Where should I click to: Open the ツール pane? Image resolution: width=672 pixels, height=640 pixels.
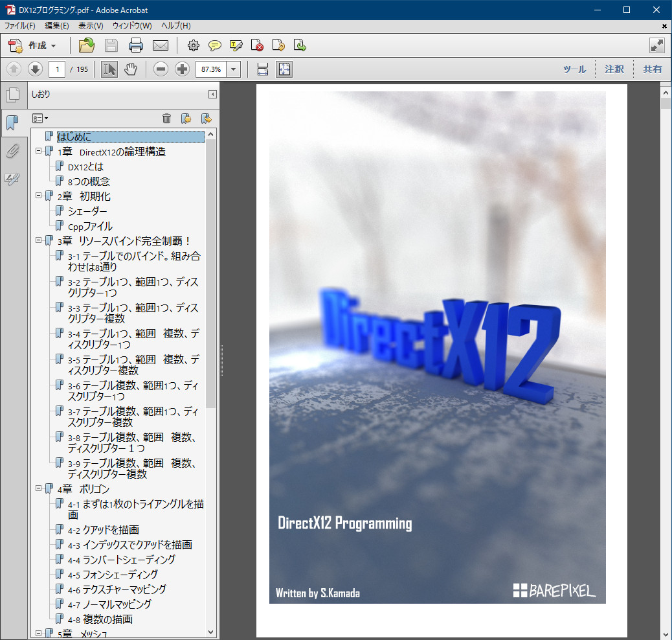tap(574, 69)
